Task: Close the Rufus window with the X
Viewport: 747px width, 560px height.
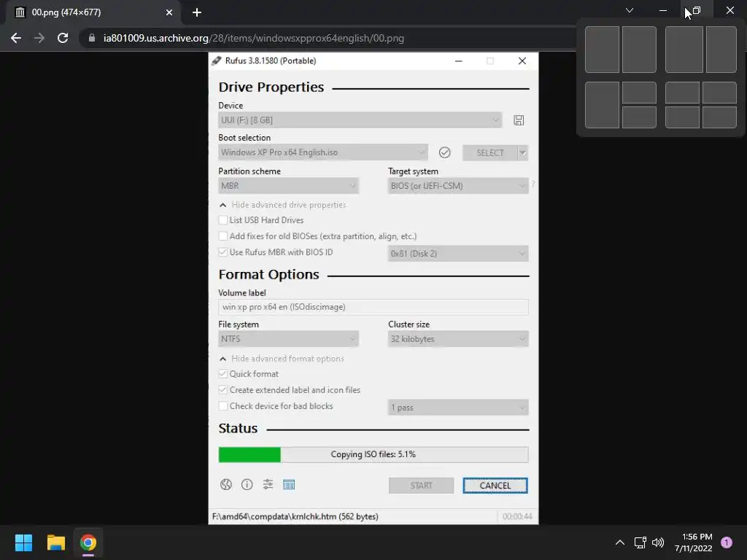Action: coord(522,61)
